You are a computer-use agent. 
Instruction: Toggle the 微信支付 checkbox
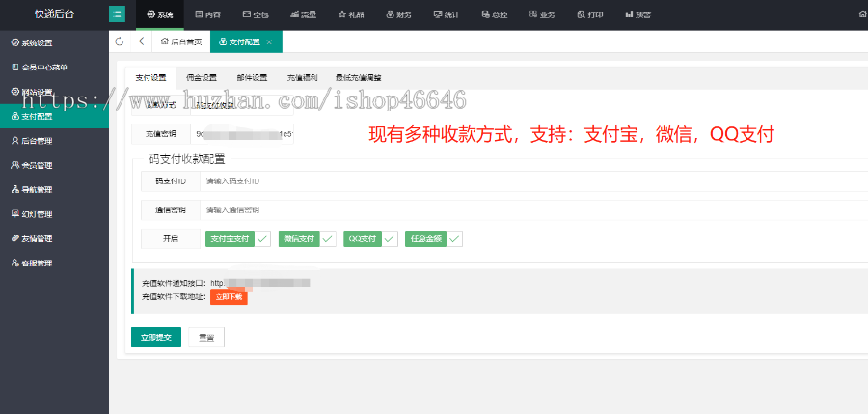click(308, 239)
